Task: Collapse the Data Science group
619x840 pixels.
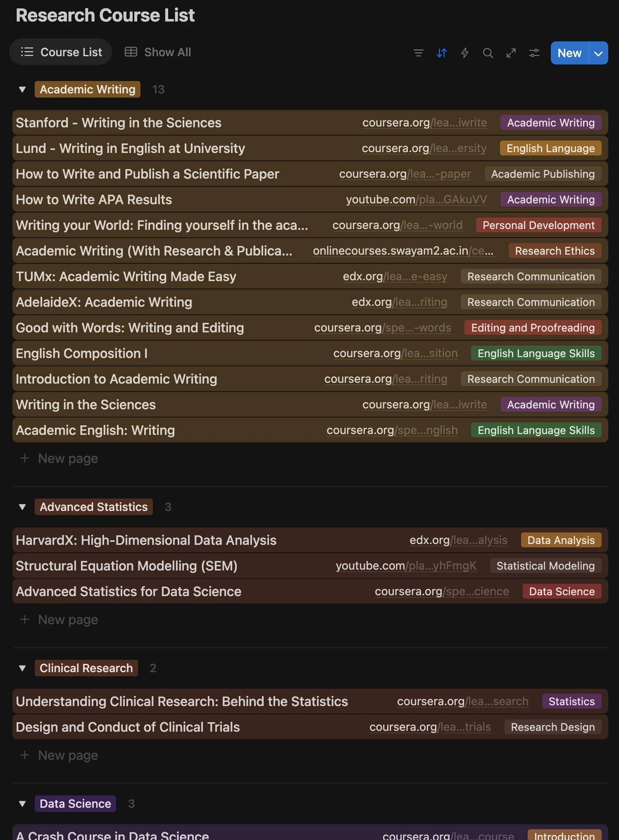Action: (22, 804)
